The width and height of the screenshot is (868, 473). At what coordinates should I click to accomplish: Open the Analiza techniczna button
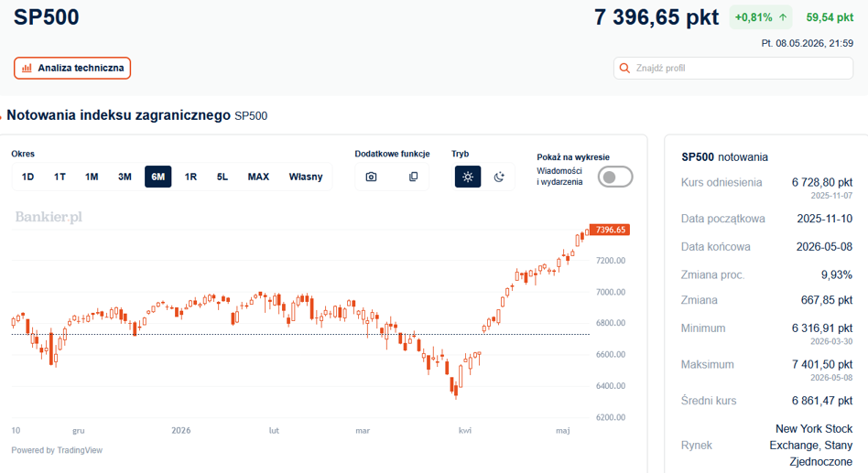click(x=72, y=68)
